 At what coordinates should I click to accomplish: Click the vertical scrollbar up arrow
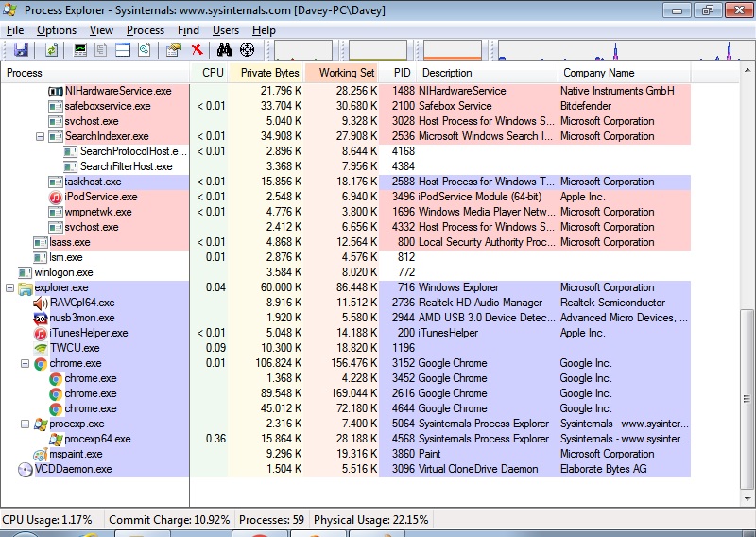pos(747,70)
